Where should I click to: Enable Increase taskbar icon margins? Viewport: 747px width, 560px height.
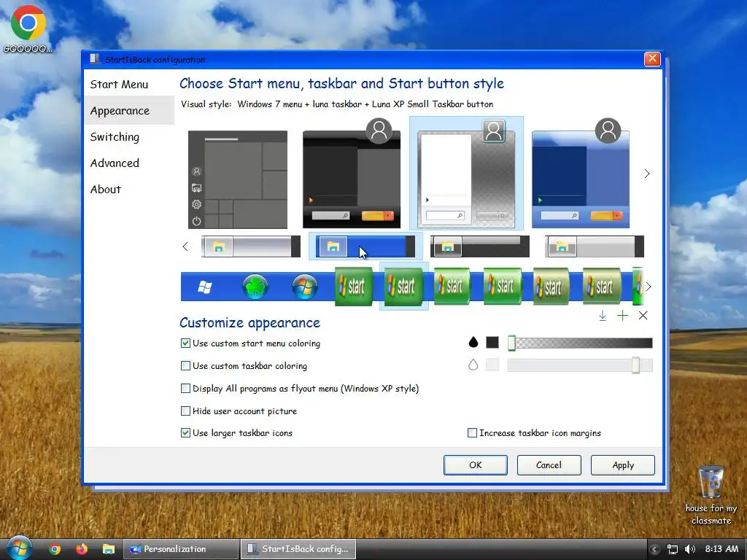pyautogui.click(x=534, y=433)
